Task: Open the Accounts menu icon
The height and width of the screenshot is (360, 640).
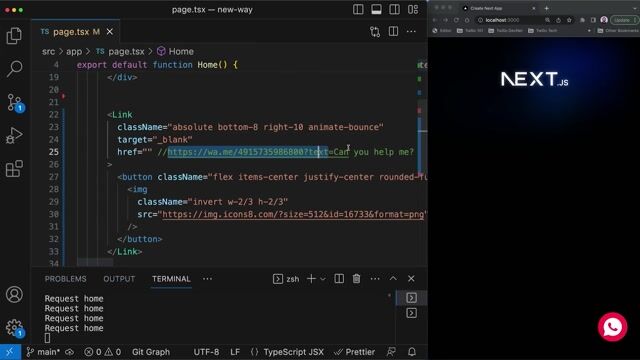Action: coord(14,294)
